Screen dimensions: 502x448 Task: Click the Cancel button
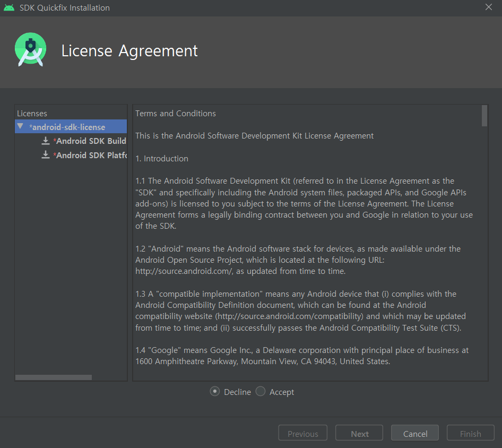[x=415, y=433]
